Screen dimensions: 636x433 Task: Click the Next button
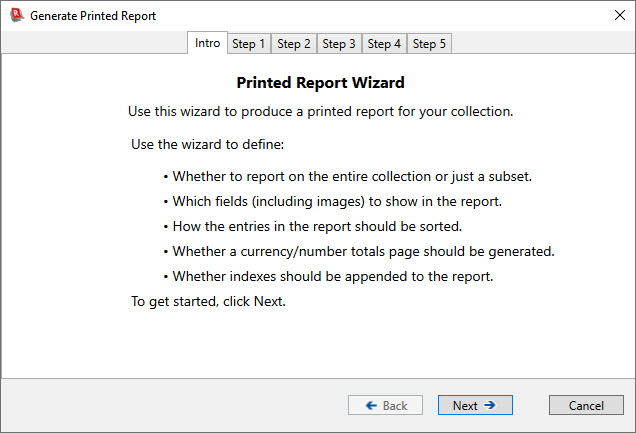(475, 405)
